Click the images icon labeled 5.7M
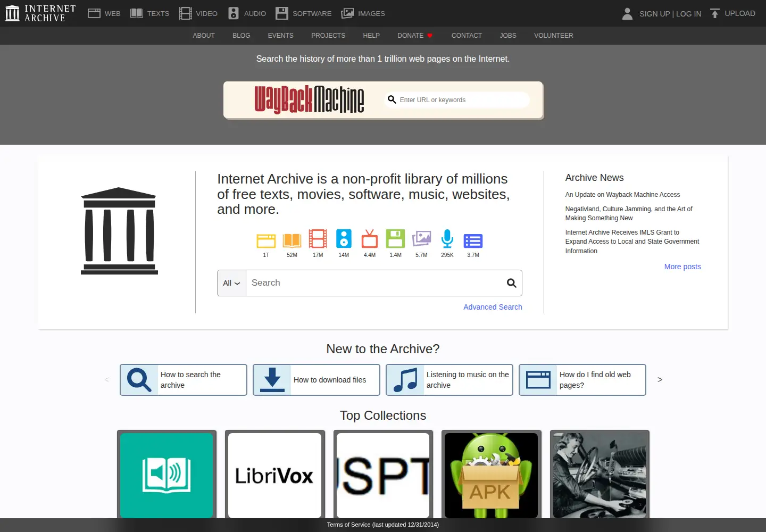766x532 pixels. tap(421, 239)
